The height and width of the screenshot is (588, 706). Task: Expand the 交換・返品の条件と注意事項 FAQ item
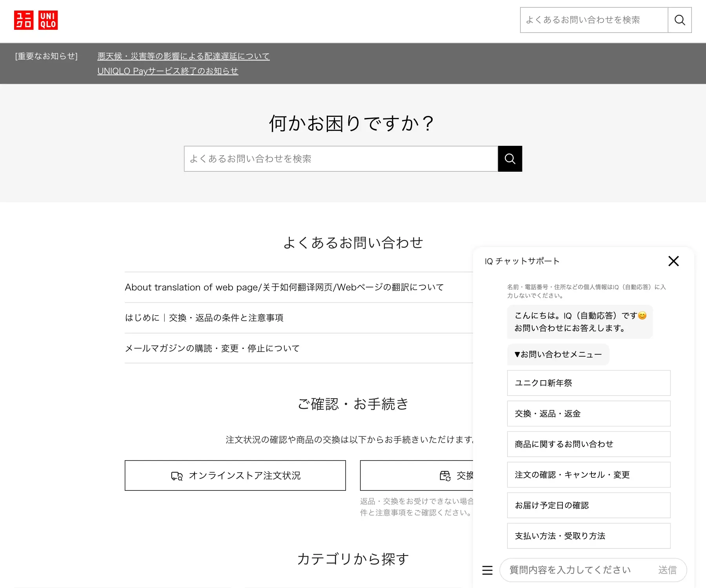coord(204,318)
